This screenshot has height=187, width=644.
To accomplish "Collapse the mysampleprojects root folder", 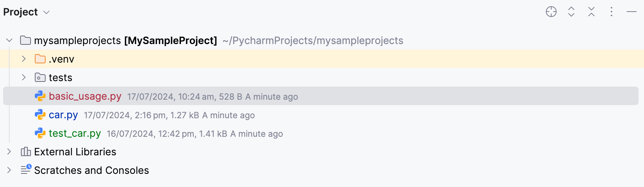I will tap(10, 40).
